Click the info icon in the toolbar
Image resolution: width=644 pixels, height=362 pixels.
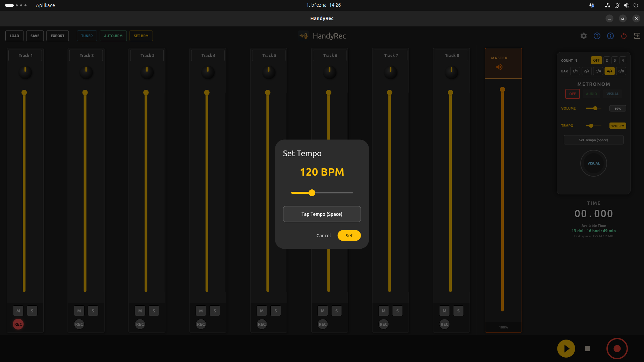point(610,36)
